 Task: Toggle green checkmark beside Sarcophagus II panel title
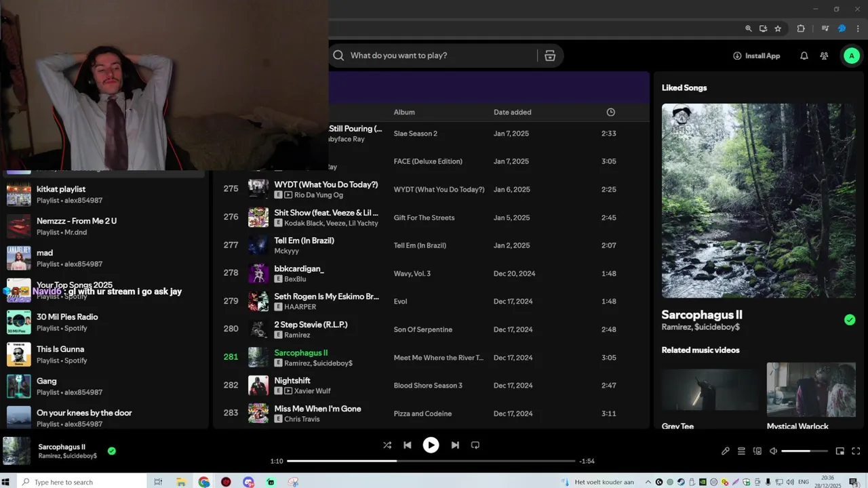pos(850,320)
